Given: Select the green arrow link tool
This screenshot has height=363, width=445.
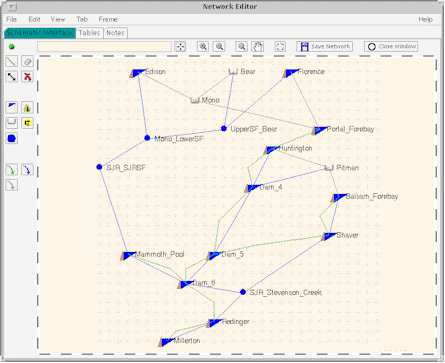Looking at the screenshot, I should (x=12, y=170).
